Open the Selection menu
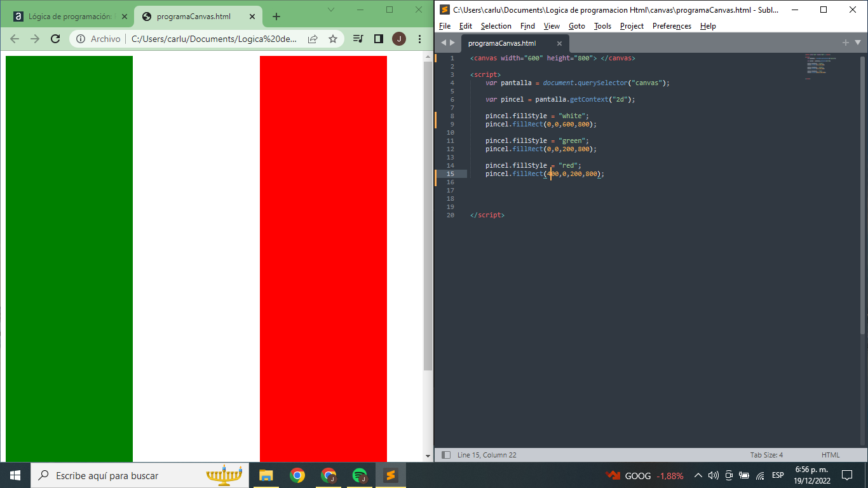868x488 pixels. [496, 26]
